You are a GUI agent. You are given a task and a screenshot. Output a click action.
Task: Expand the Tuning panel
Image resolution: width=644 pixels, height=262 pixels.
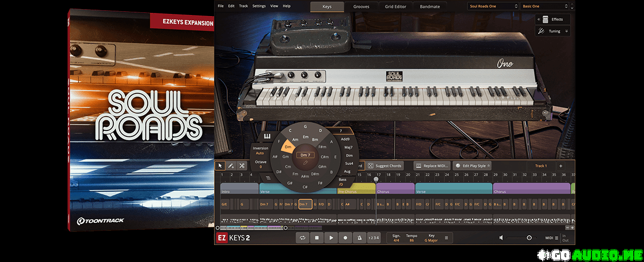click(553, 31)
